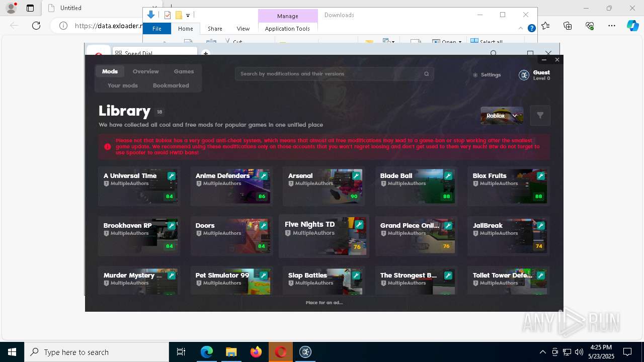Select View ribbon tab in File Explorer
The image size is (644, 362).
pos(243,29)
